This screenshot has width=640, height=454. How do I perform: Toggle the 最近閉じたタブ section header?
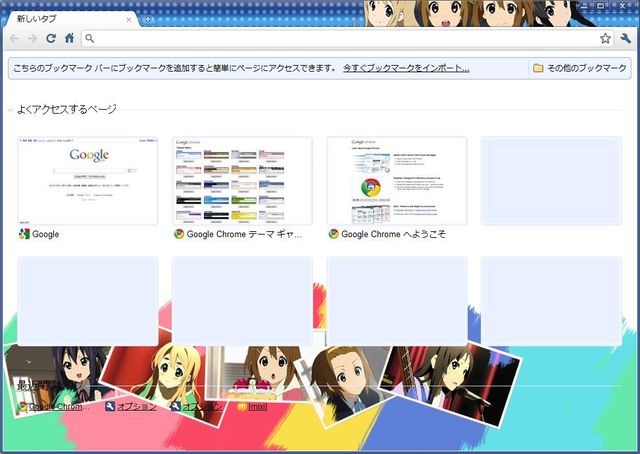50,385
